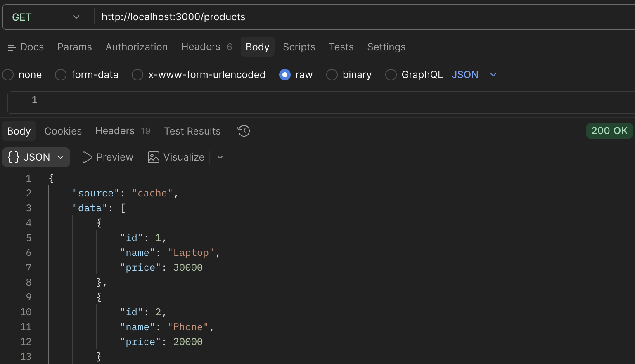This screenshot has height=364, width=635.
Task: Select the none body type
Action: click(x=8, y=75)
